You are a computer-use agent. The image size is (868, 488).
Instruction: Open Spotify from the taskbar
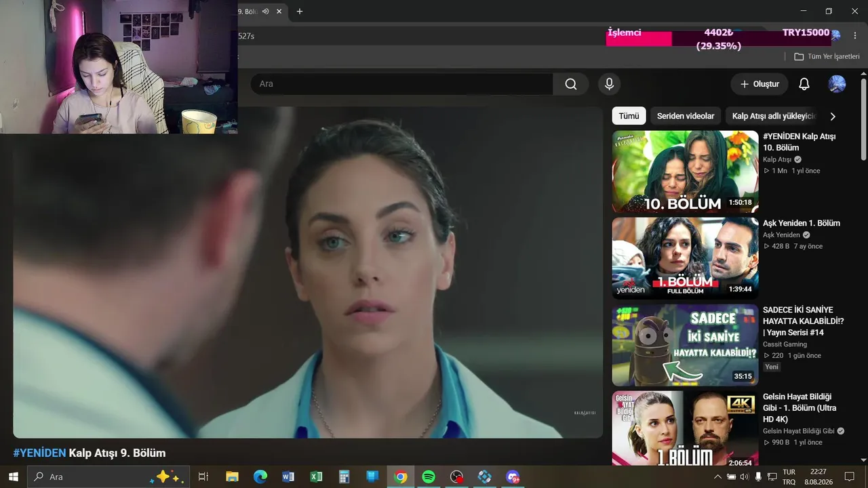point(429,476)
